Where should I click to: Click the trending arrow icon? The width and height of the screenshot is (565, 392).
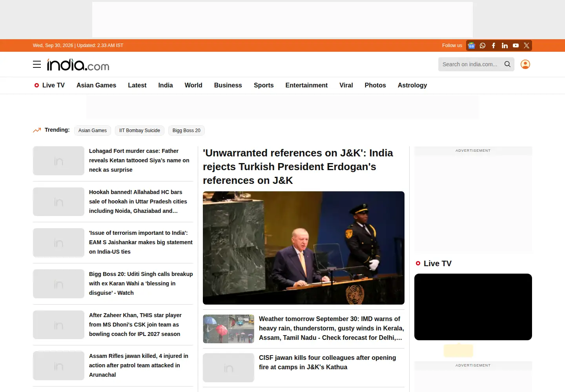[x=37, y=130]
